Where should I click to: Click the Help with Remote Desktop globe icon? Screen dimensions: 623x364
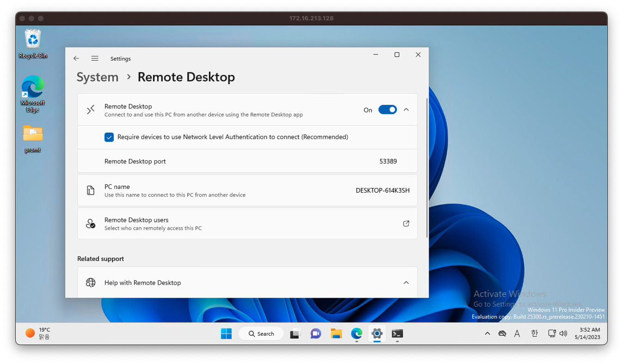91,283
